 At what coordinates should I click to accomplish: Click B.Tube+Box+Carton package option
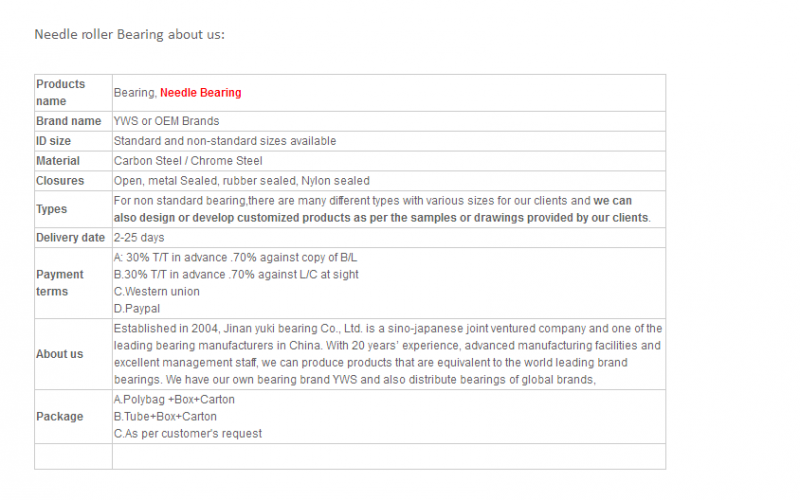point(165,416)
